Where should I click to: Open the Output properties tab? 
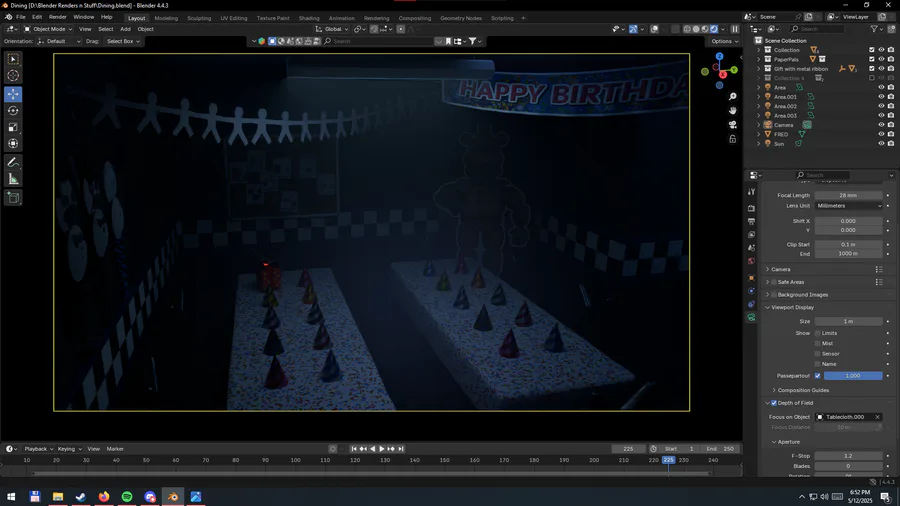[x=751, y=221]
